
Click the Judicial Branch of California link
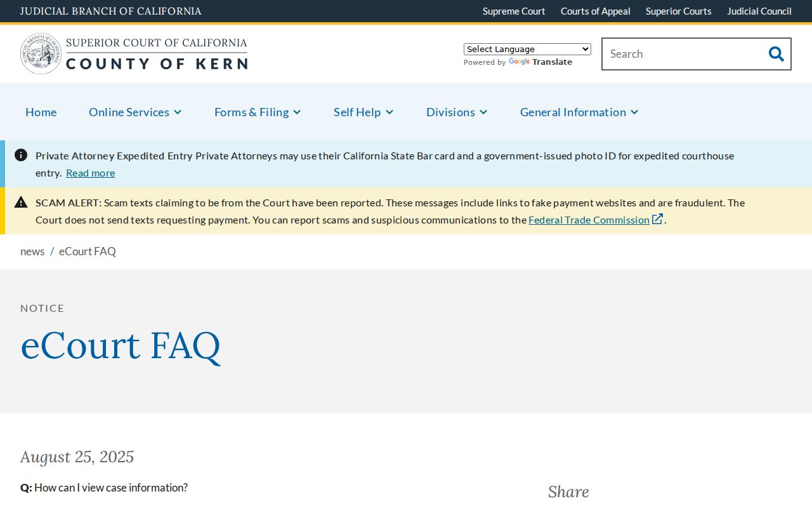(111, 11)
